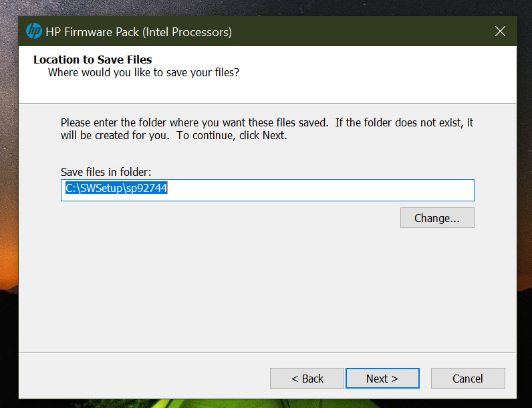The width and height of the screenshot is (532, 408).
Task: Click desktop wallpaper right of the dialog
Action: 525,201
